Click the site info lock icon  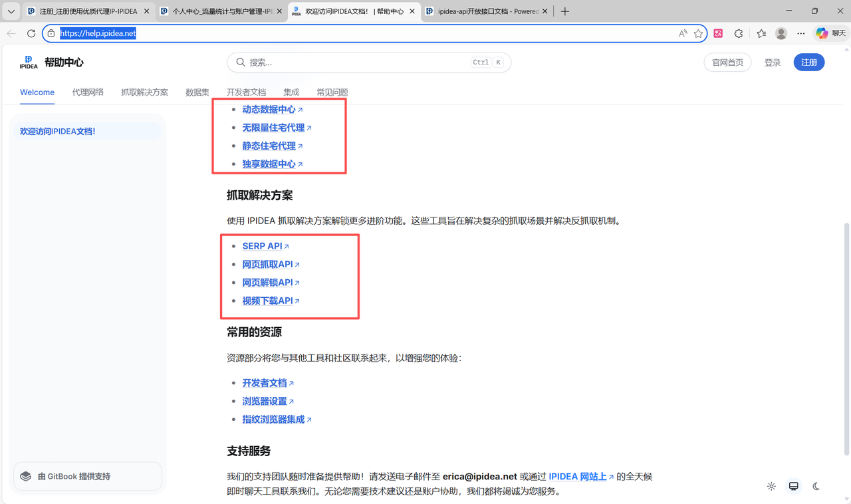51,33
